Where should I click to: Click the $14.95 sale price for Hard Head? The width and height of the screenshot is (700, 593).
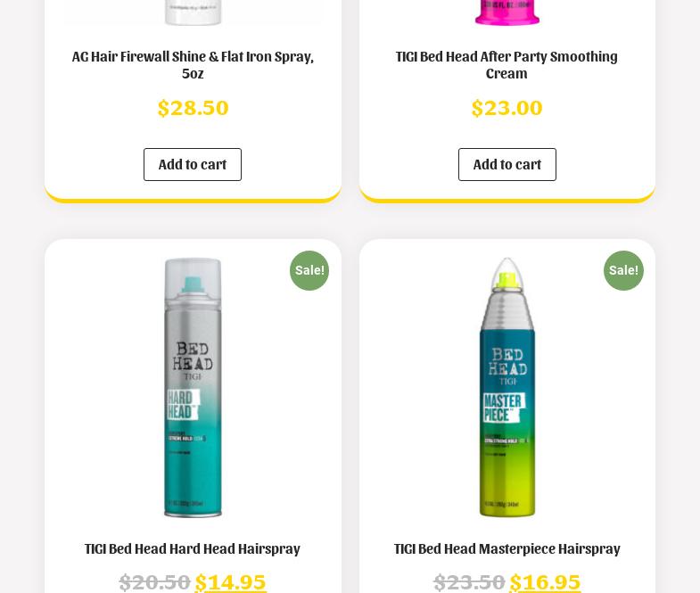[x=230, y=582]
